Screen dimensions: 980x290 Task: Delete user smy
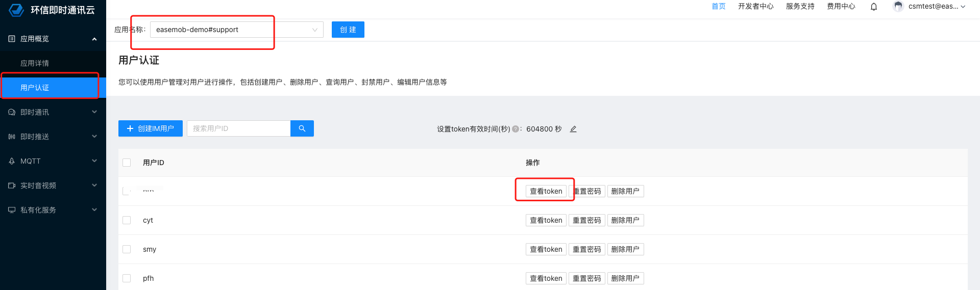(x=625, y=249)
